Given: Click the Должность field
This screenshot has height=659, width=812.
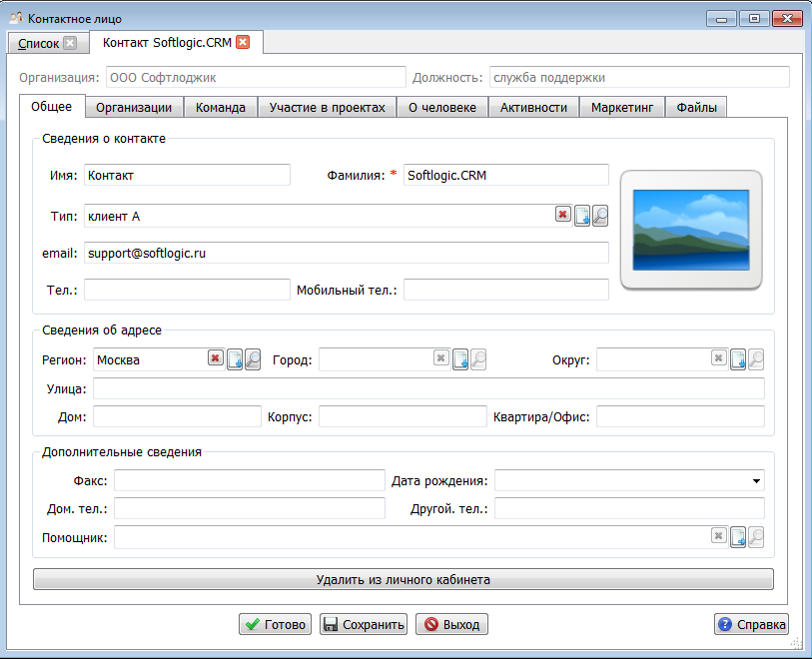Looking at the screenshot, I should point(639,77).
